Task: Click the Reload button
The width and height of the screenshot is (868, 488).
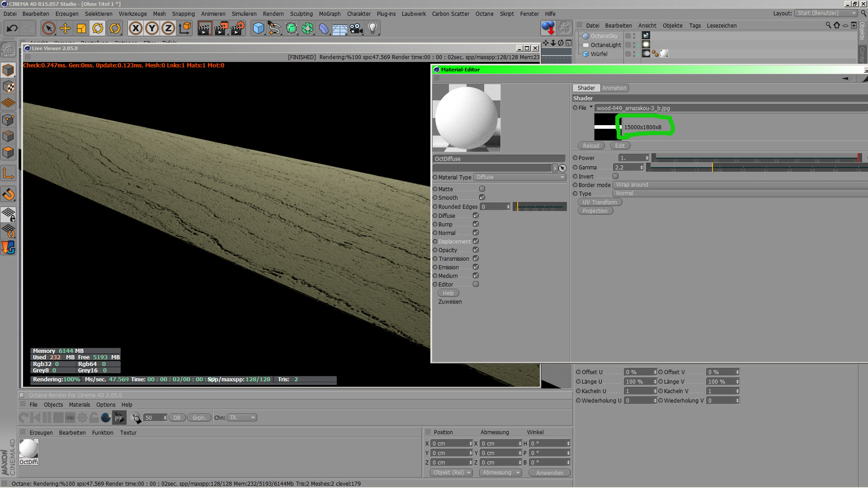Action: 591,146
